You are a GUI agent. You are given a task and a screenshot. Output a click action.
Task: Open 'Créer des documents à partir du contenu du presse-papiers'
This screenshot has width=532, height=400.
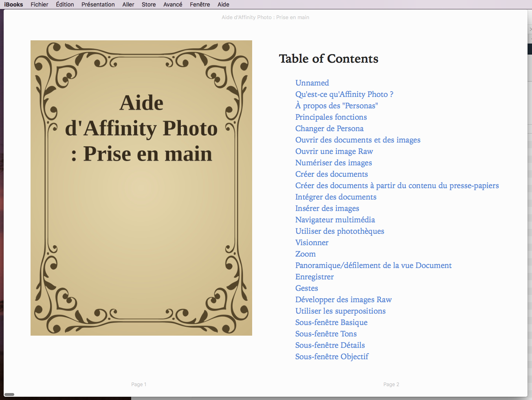[x=397, y=185]
